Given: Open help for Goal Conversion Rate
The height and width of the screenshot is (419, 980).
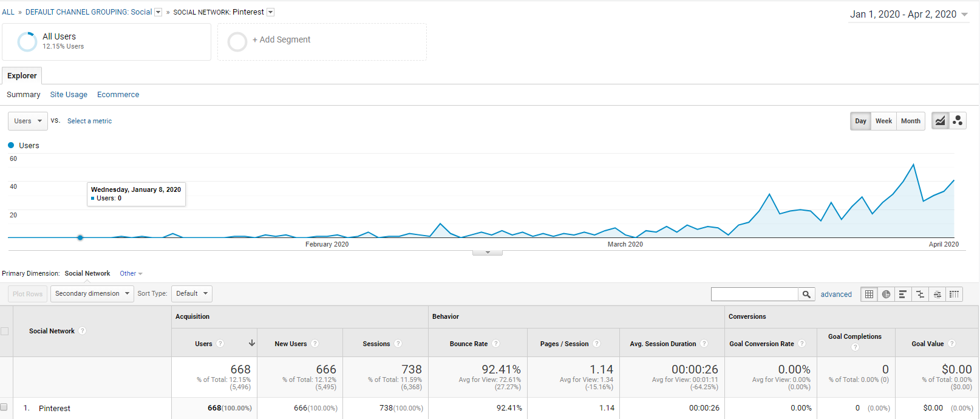Looking at the screenshot, I should click(x=802, y=344).
